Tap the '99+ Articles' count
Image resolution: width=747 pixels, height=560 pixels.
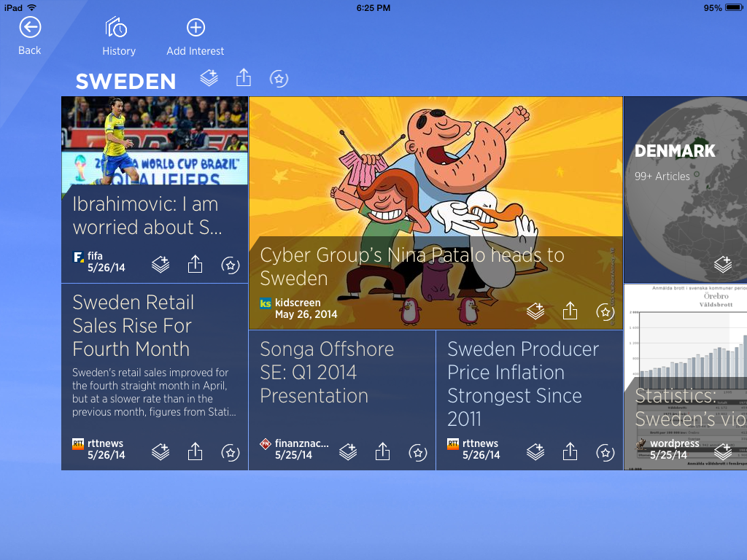pos(662,176)
